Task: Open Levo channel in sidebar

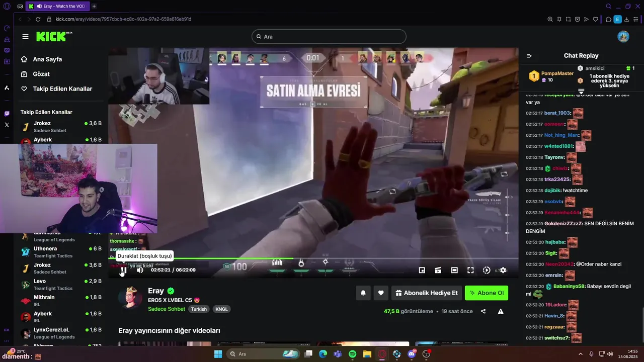Action: [x=60, y=285]
